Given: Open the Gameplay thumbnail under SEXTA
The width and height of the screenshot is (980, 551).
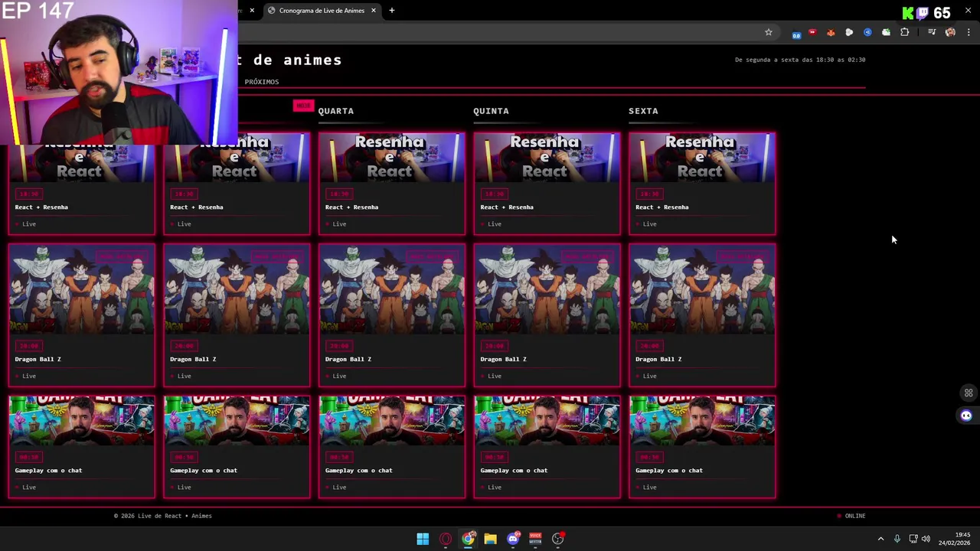Looking at the screenshot, I should 702,421.
